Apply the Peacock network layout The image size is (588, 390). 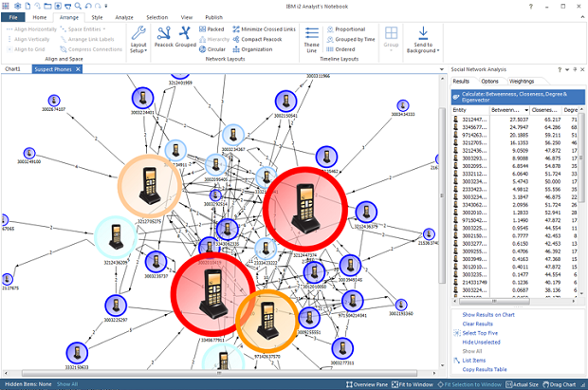tap(165, 38)
